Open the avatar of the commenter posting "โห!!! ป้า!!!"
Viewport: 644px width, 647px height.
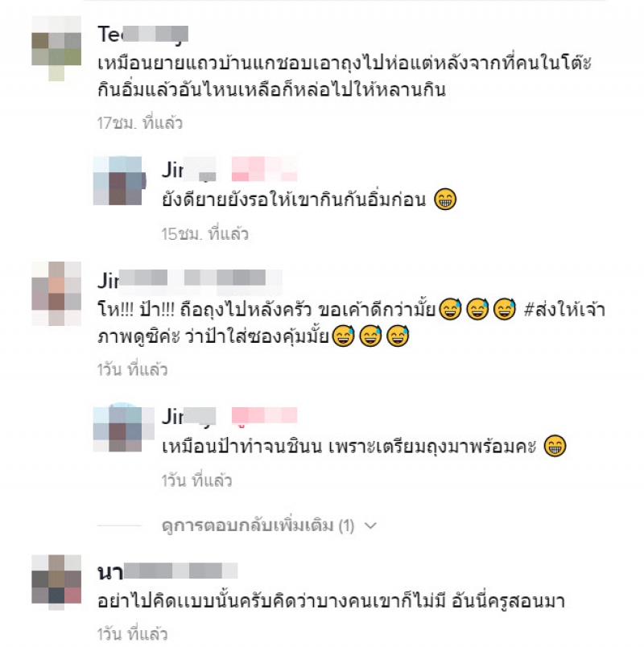[56, 294]
